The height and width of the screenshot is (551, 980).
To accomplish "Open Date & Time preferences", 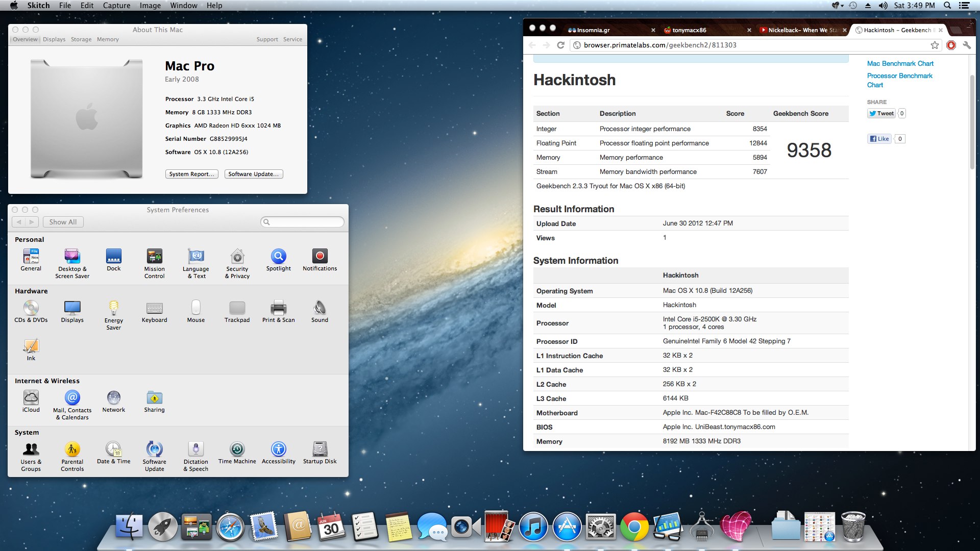I will click(x=114, y=453).
